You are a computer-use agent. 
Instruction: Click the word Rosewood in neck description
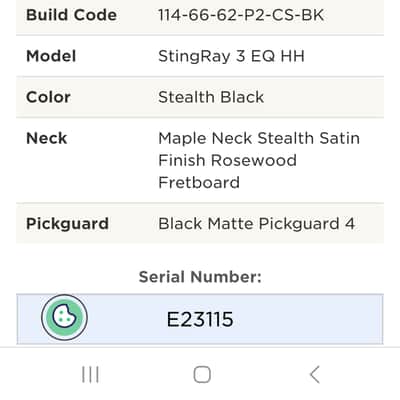click(x=254, y=160)
